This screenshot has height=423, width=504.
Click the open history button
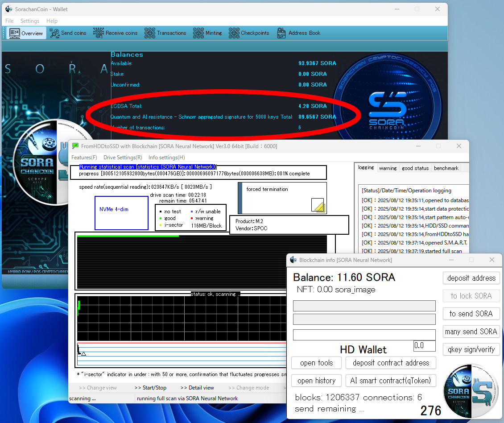click(316, 381)
